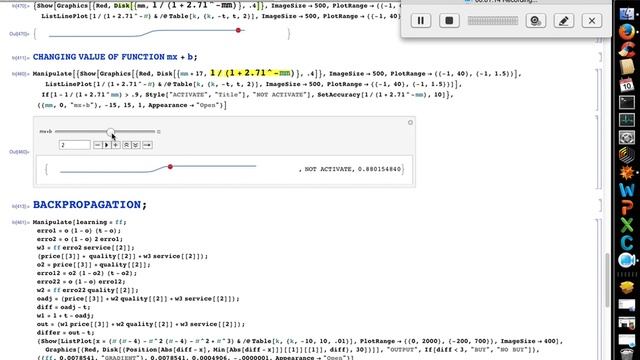Select the pencil annotation tool
This screenshot has height=360, width=640.
click(564, 20)
